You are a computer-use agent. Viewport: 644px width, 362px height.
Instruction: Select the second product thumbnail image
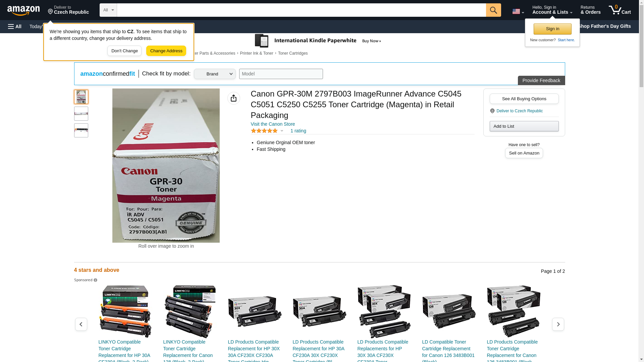pyautogui.click(x=81, y=114)
